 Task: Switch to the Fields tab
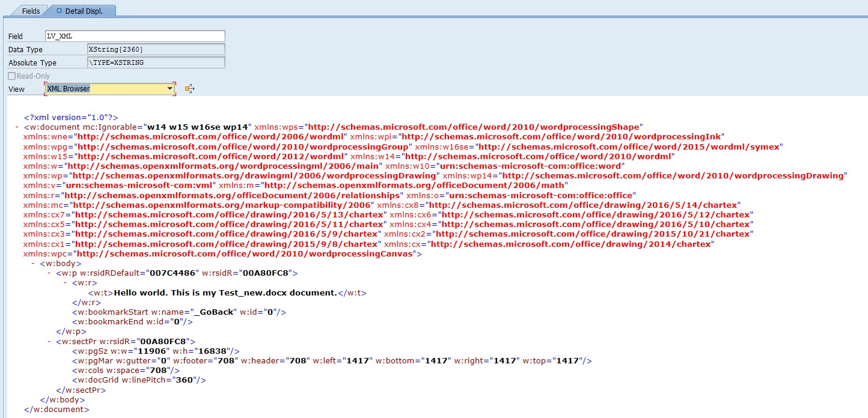[31, 11]
